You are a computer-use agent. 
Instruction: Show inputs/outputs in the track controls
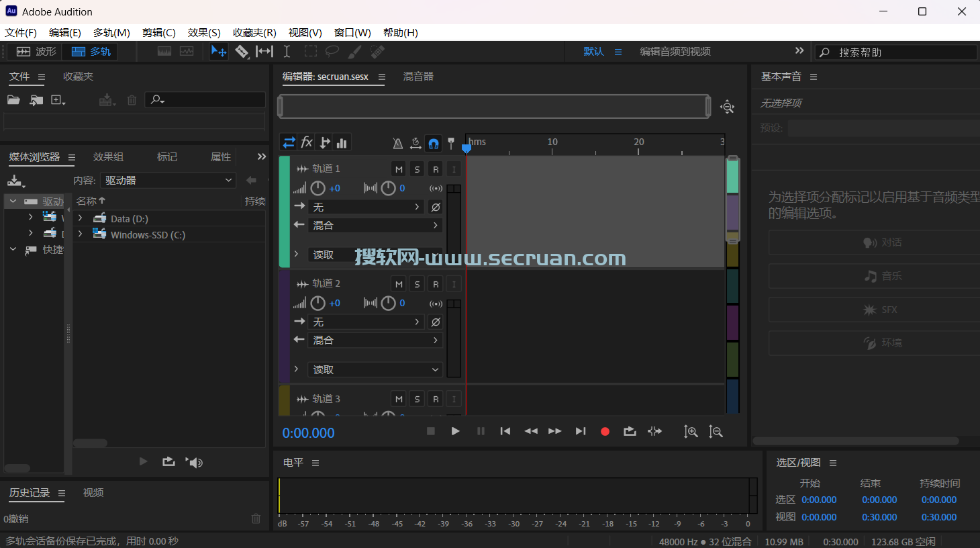[x=289, y=142]
